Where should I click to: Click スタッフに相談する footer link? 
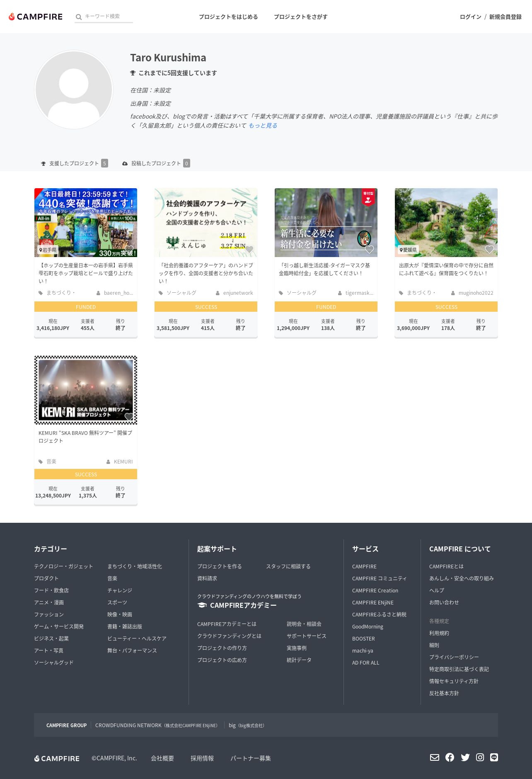click(288, 566)
